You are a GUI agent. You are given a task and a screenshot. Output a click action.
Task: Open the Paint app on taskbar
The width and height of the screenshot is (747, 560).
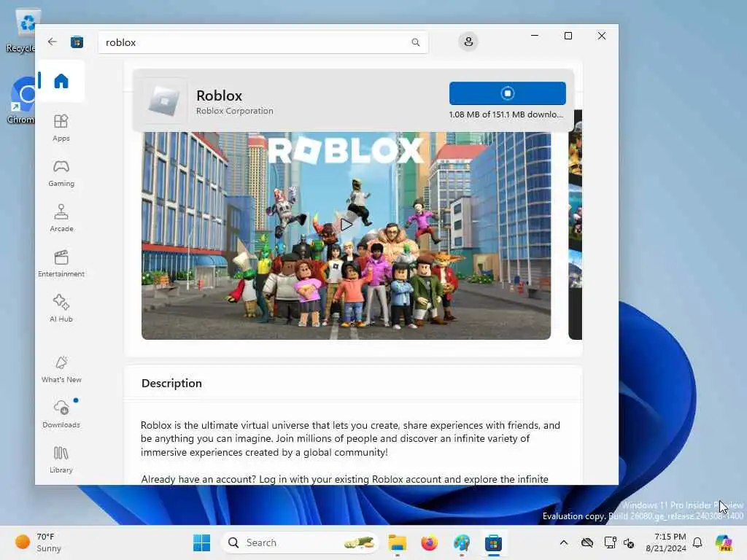point(462,542)
